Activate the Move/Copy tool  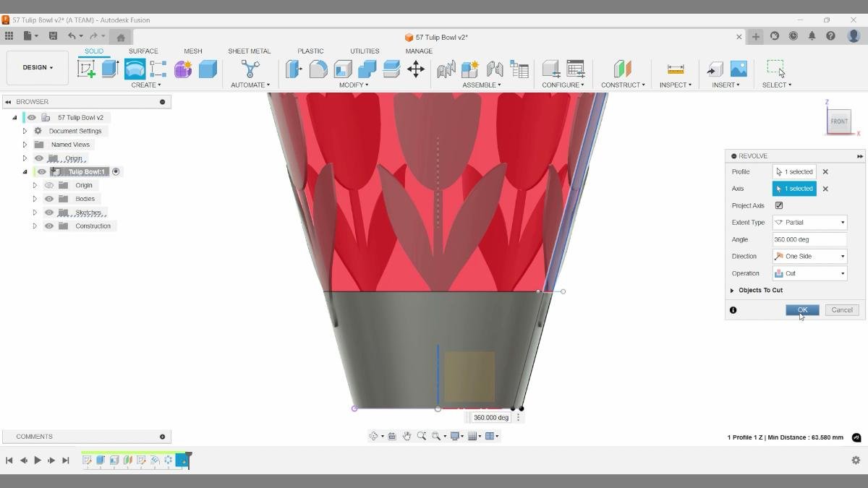coord(416,69)
